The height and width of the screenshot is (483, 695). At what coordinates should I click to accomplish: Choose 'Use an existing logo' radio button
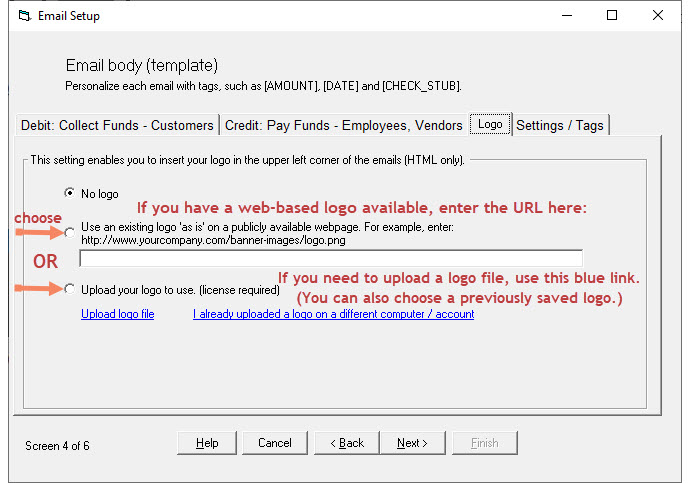pyautogui.click(x=68, y=232)
